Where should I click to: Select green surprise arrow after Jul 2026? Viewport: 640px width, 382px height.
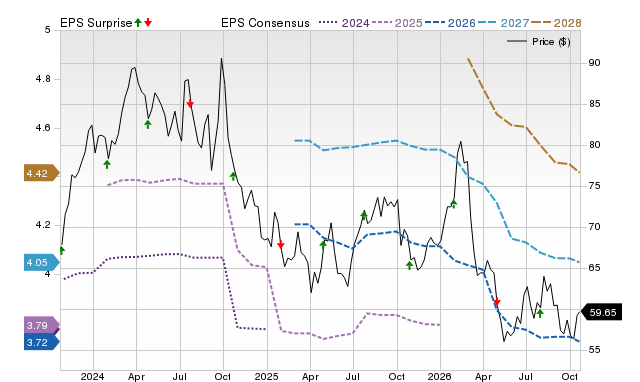(x=540, y=313)
